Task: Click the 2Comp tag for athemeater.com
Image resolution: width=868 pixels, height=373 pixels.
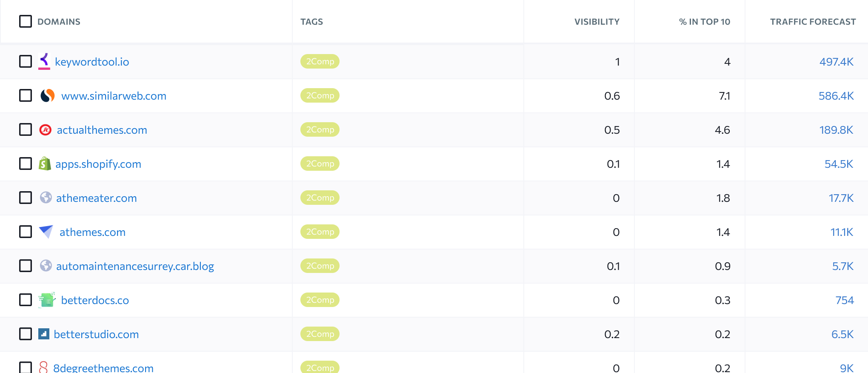Action: click(x=320, y=198)
